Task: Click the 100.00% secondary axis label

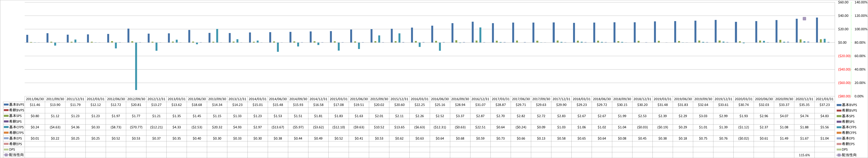Action: pyautogui.click(x=861, y=29)
